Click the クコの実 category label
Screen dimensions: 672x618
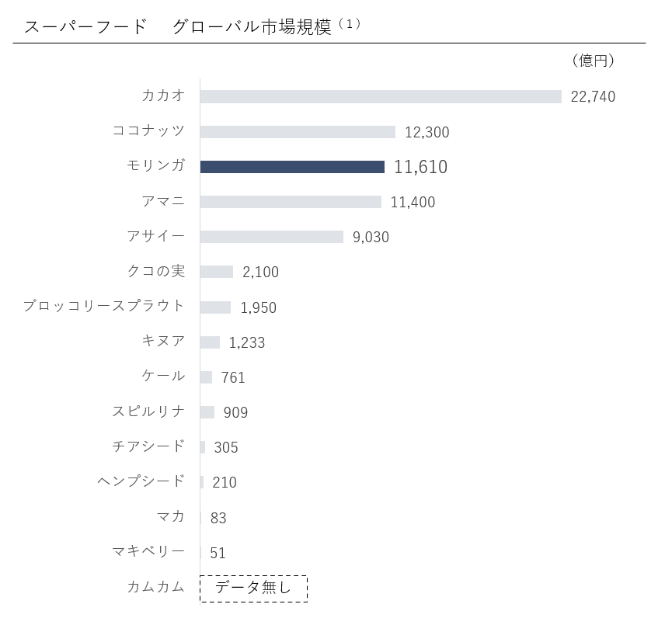[156, 271]
